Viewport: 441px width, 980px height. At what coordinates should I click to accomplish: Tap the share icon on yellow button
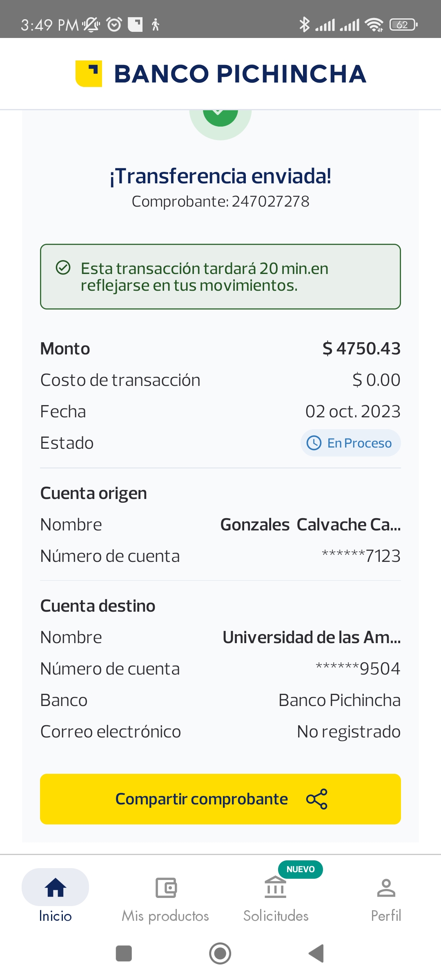pyautogui.click(x=317, y=799)
